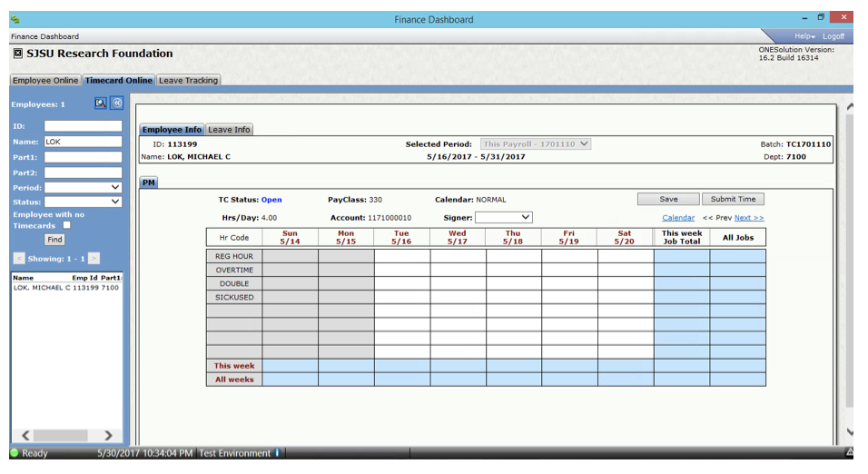This screenshot has width=868, height=474.
Task: Expand the Signer dropdown
Action: click(x=504, y=218)
